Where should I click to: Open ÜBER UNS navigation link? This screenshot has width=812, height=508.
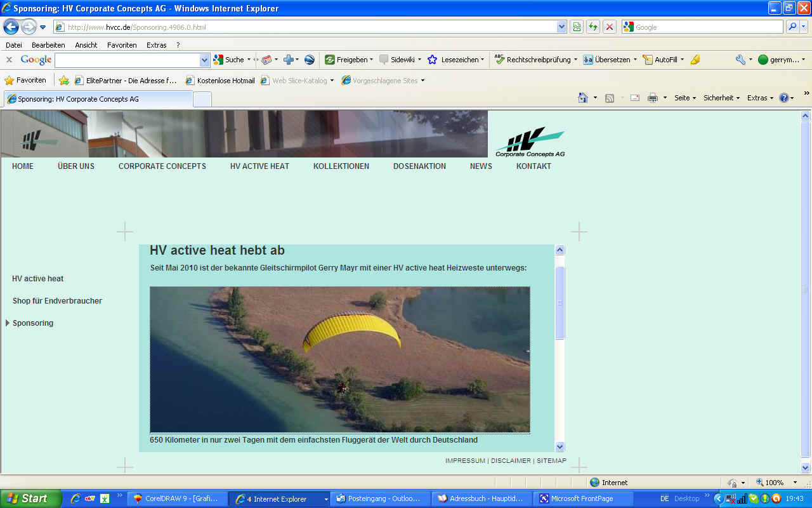click(76, 166)
